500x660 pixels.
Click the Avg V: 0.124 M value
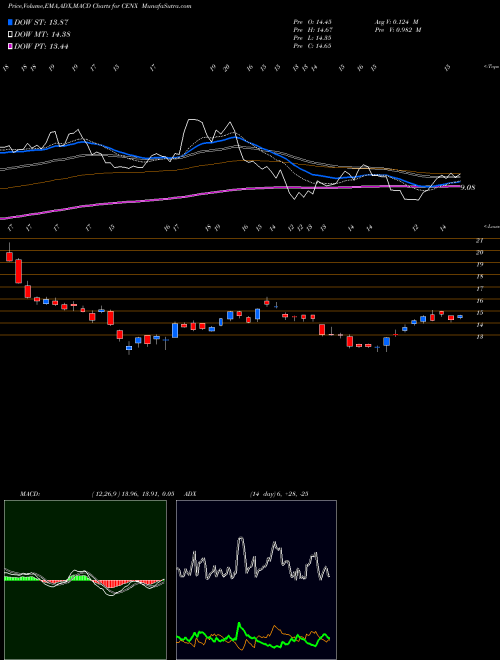click(x=397, y=21)
